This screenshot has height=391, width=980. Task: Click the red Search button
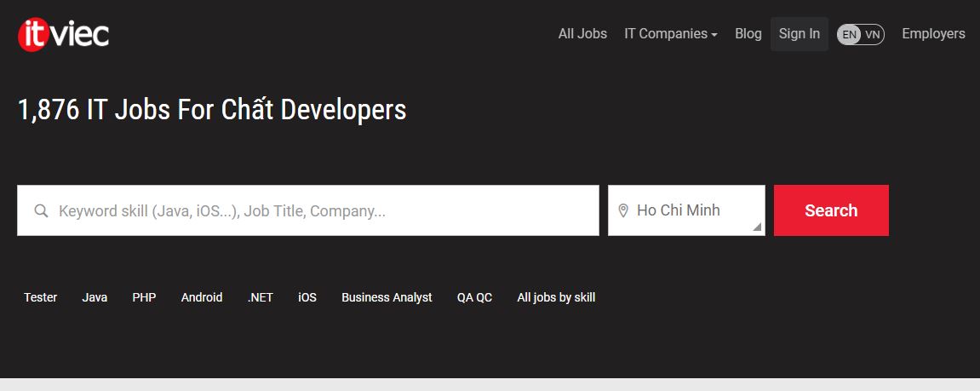click(831, 210)
